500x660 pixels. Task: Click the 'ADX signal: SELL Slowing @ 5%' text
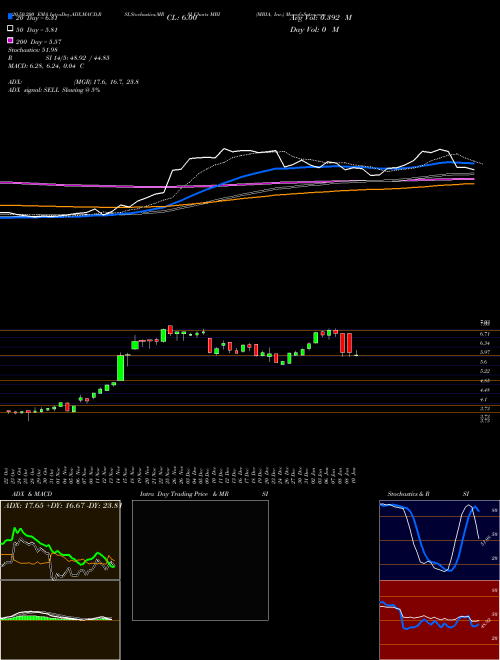click(54, 90)
